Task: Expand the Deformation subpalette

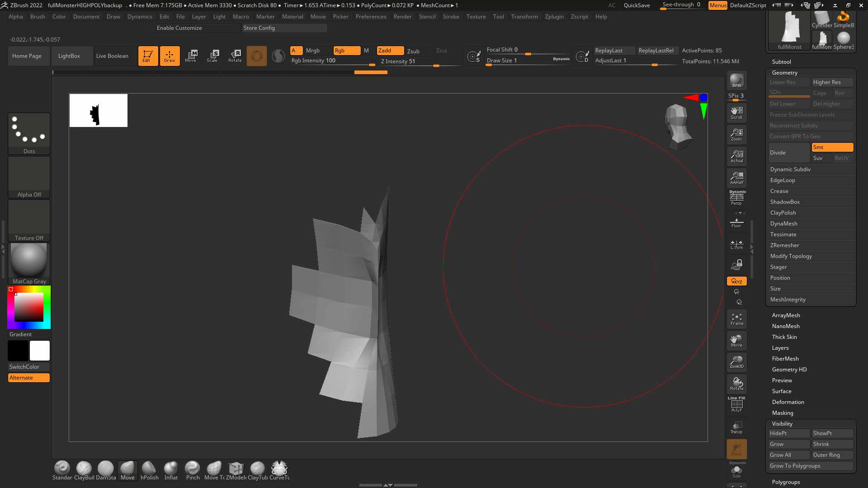Action: point(788,402)
